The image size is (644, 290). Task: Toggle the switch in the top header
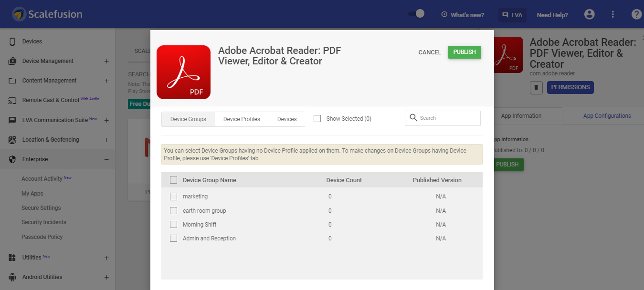click(416, 14)
